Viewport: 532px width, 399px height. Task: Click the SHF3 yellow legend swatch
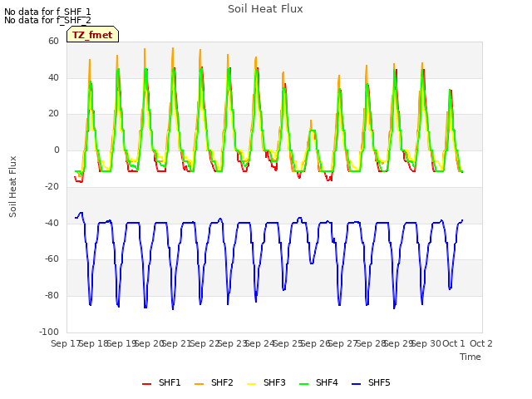tap(251, 384)
